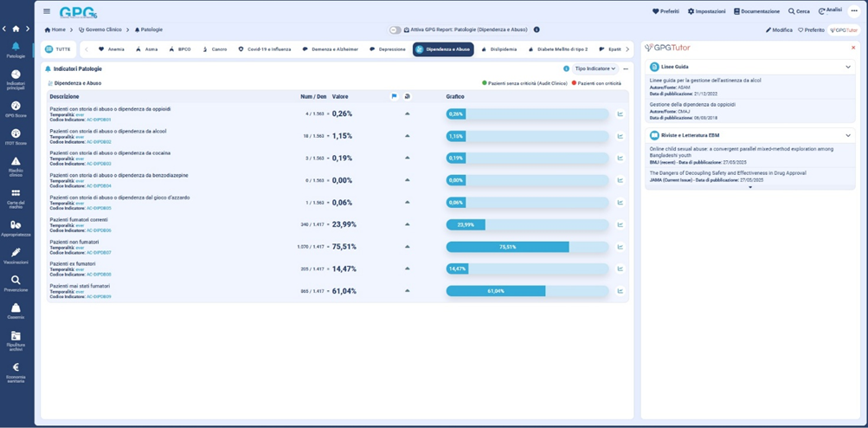Image resolution: width=868 pixels, height=428 pixels.
Task: Open the Tipo Indicatore dropdown
Action: tap(595, 68)
